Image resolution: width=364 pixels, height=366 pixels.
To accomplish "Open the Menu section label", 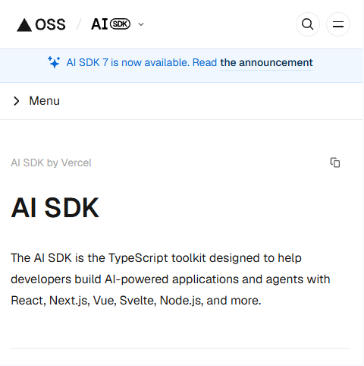I will pyautogui.click(x=44, y=101).
